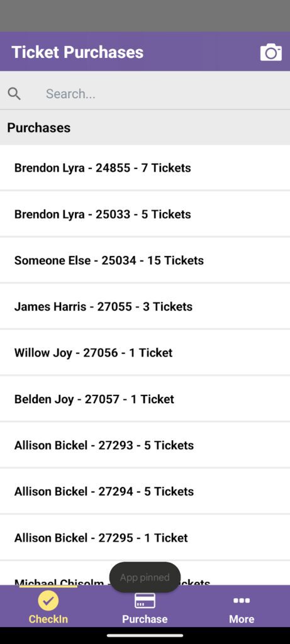The height and width of the screenshot is (644, 290).
Task: Select Willow Joy purchase 27056
Action: [145, 353]
